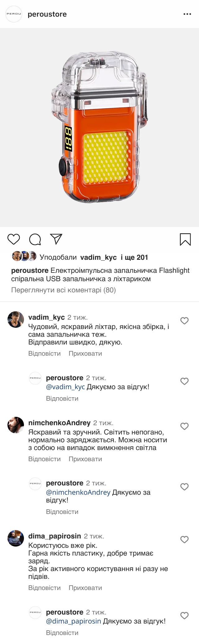
Task: Click 'Відповісти' under vadim_кус's comment
Action: [44, 354]
